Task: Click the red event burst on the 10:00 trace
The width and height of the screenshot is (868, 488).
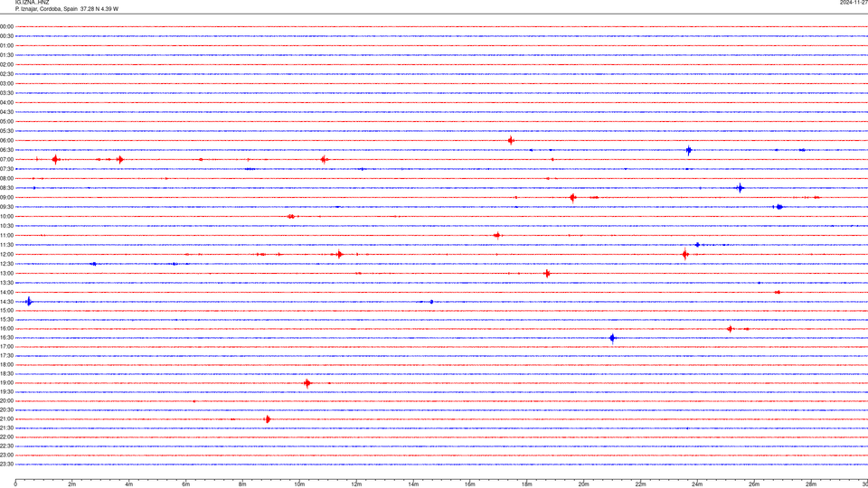Action: click(292, 216)
